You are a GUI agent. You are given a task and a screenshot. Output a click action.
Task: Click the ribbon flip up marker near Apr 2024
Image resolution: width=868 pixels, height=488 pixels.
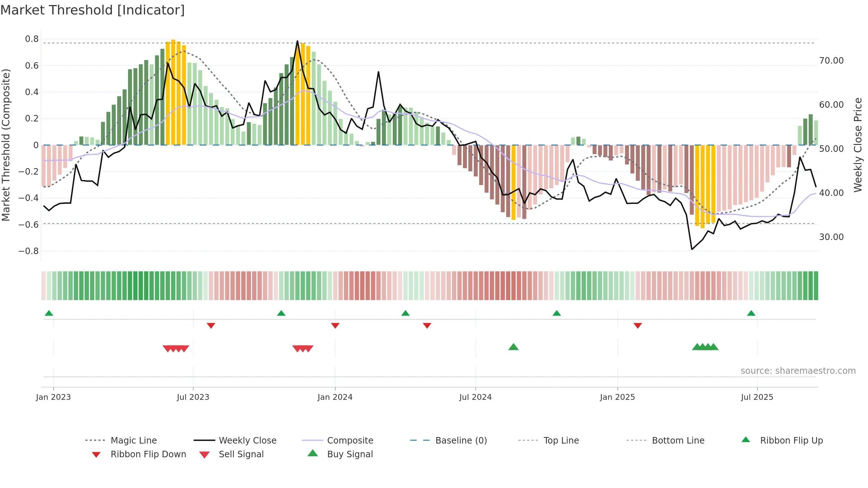(405, 313)
